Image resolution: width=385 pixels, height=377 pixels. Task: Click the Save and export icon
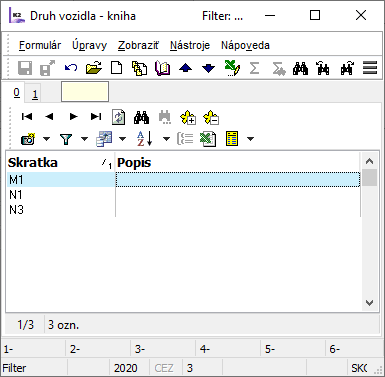[x=47, y=68]
